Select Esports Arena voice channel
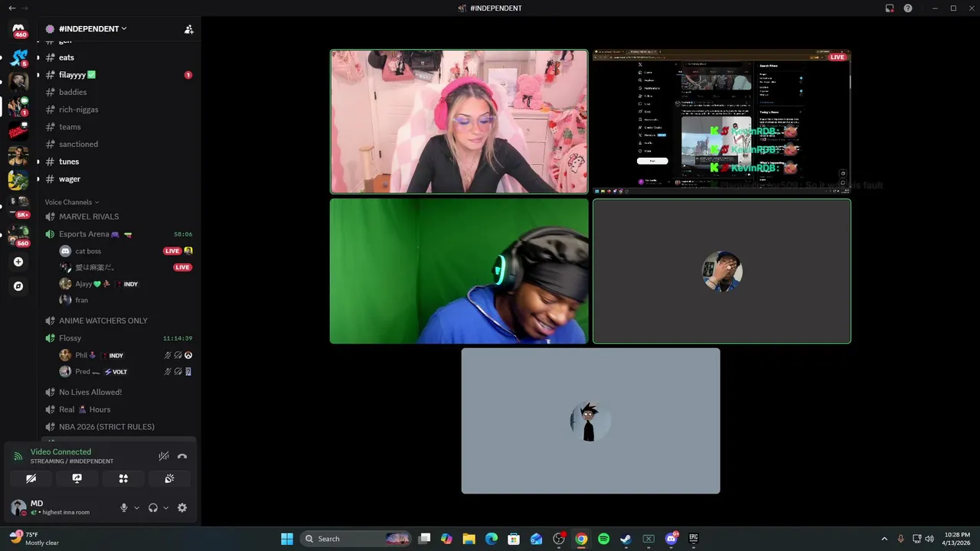The image size is (980, 551). point(119,234)
